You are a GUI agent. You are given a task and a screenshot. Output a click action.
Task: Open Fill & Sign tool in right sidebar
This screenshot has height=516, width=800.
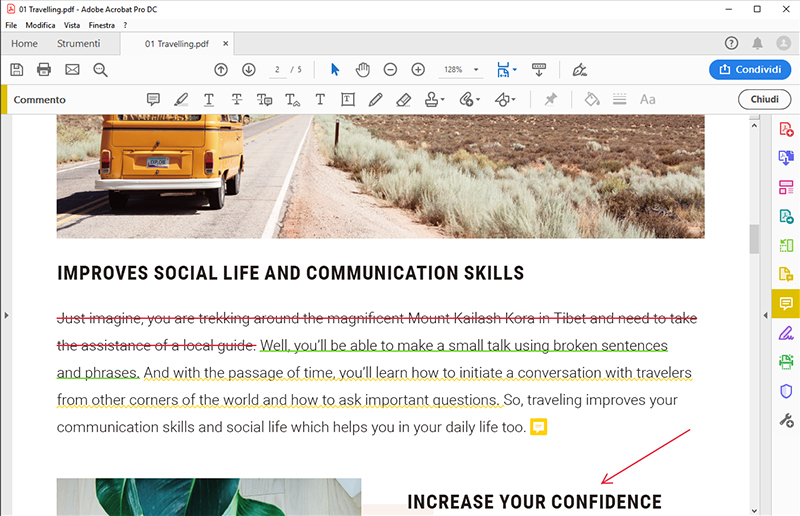point(786,333)
